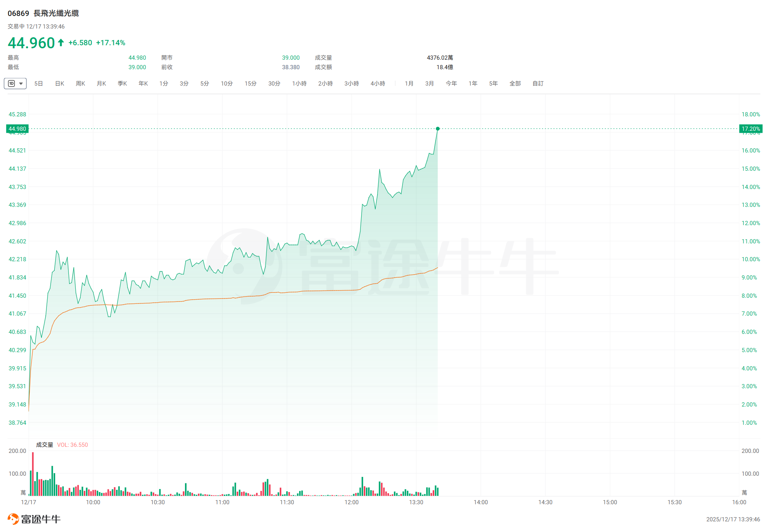Show the 全部 full history range
Image resolution: width=768 pixels, height=532 pixels.
[x=515, y=83]
